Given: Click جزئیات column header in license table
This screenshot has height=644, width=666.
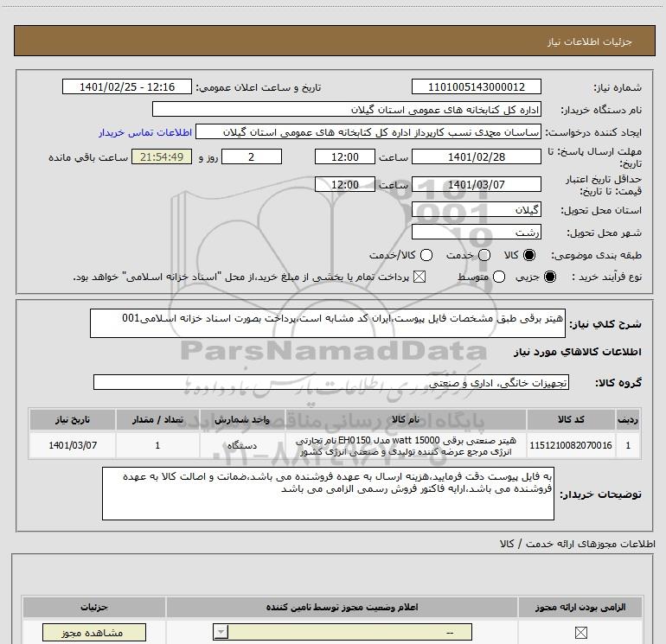Looking at the screenshot, I should click(x=94, y=607).
